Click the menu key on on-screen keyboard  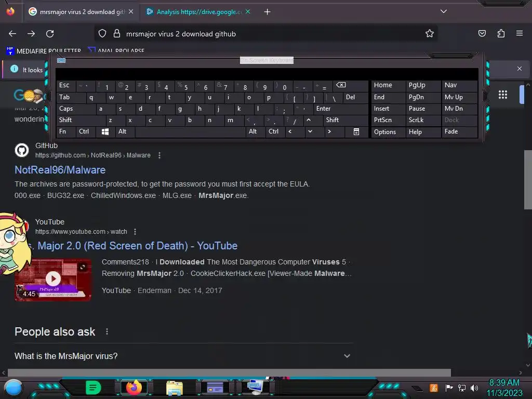[356, 131]
